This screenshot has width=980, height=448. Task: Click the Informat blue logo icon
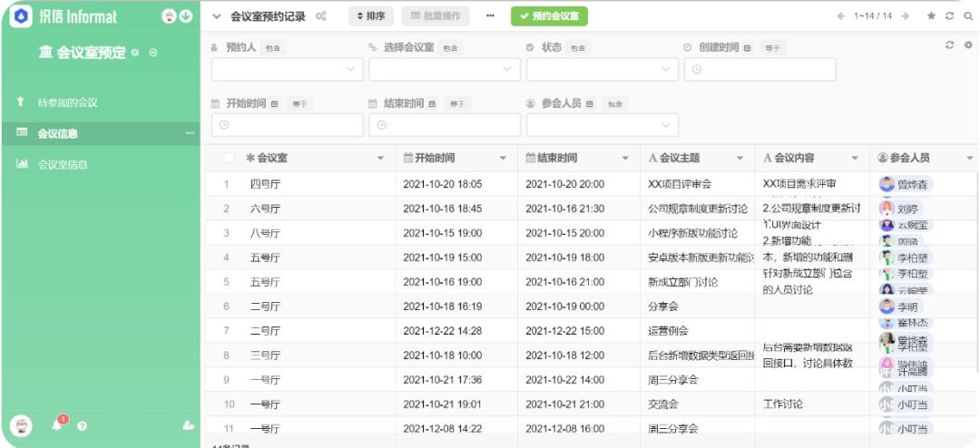coord(21,16)
